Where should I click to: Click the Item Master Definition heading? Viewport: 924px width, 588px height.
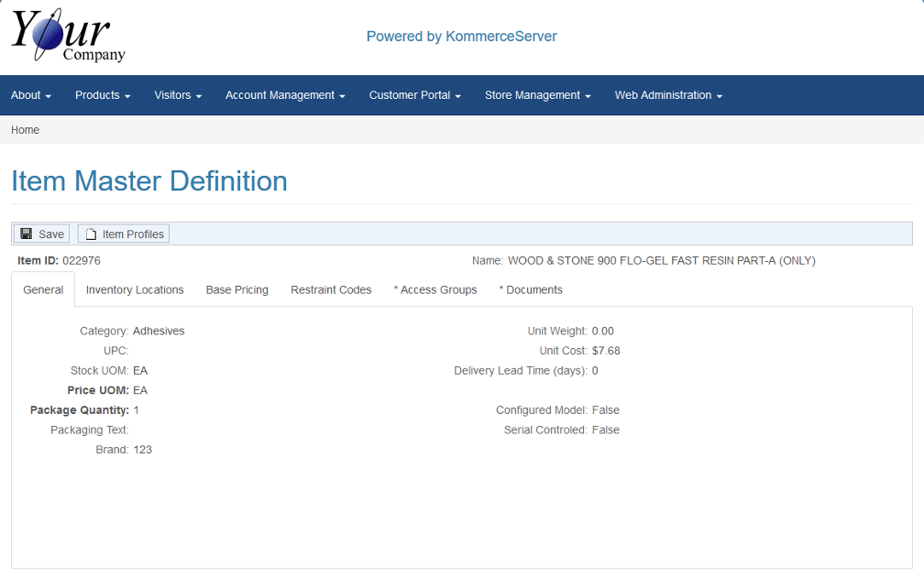point(149,181)
